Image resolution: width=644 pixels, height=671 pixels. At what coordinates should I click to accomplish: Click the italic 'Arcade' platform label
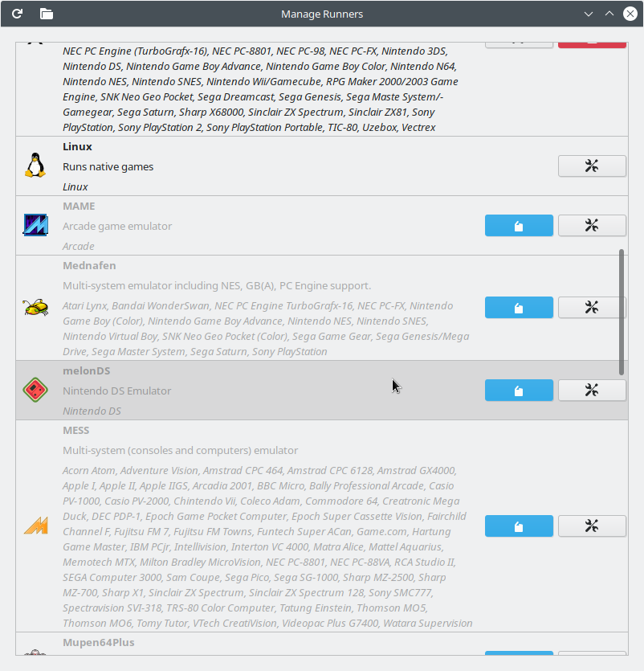[78, 246]
